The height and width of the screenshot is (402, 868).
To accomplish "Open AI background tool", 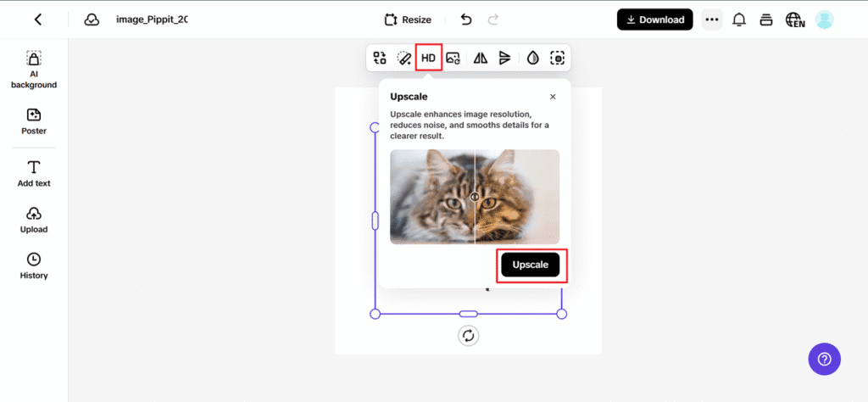I will pos(34,69).
